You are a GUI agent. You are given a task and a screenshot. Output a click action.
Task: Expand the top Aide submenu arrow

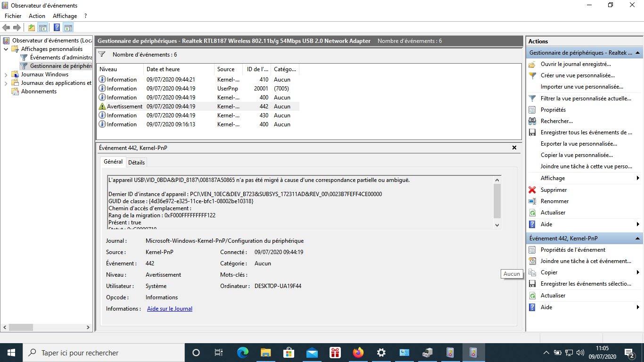638,224
